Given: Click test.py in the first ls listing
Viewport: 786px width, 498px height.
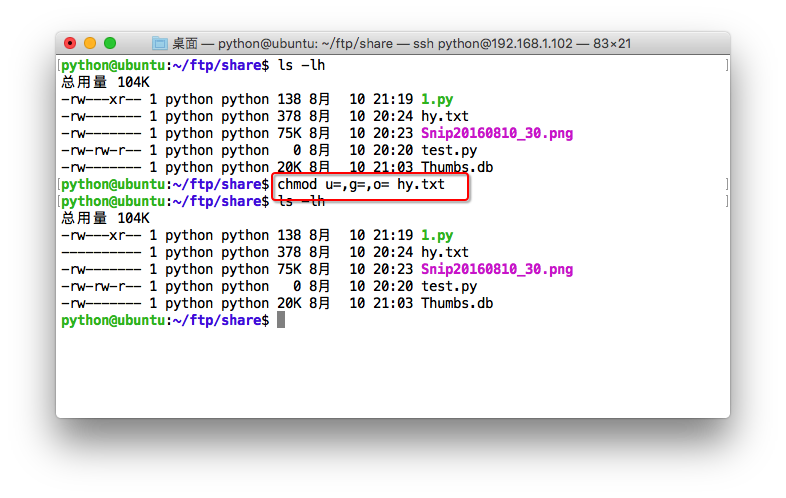Looking at the screenshot, I should point(449,150).
